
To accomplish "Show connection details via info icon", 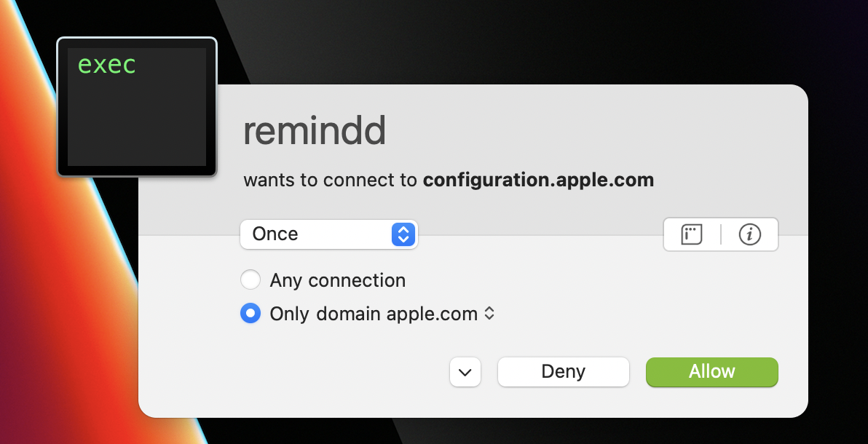I will 749,234.
